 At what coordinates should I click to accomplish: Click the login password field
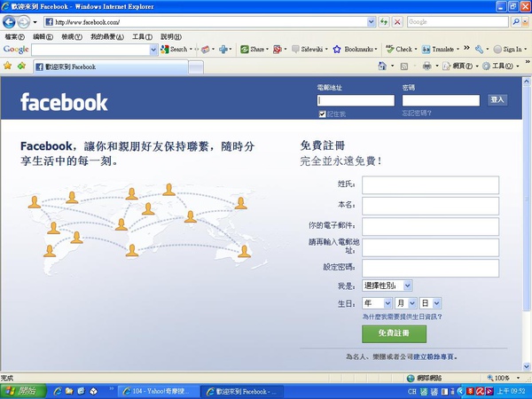coord(441,100)
